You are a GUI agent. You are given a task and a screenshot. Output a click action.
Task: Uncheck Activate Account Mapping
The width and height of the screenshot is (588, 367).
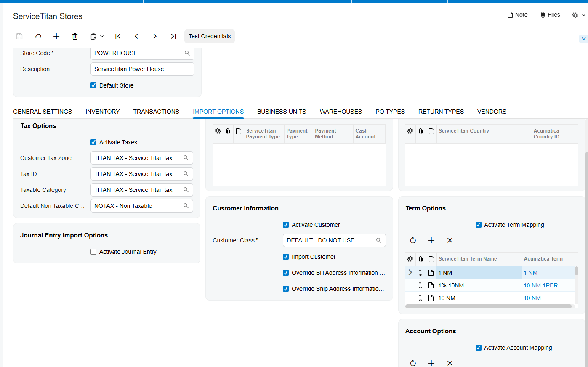pos(479,348)
